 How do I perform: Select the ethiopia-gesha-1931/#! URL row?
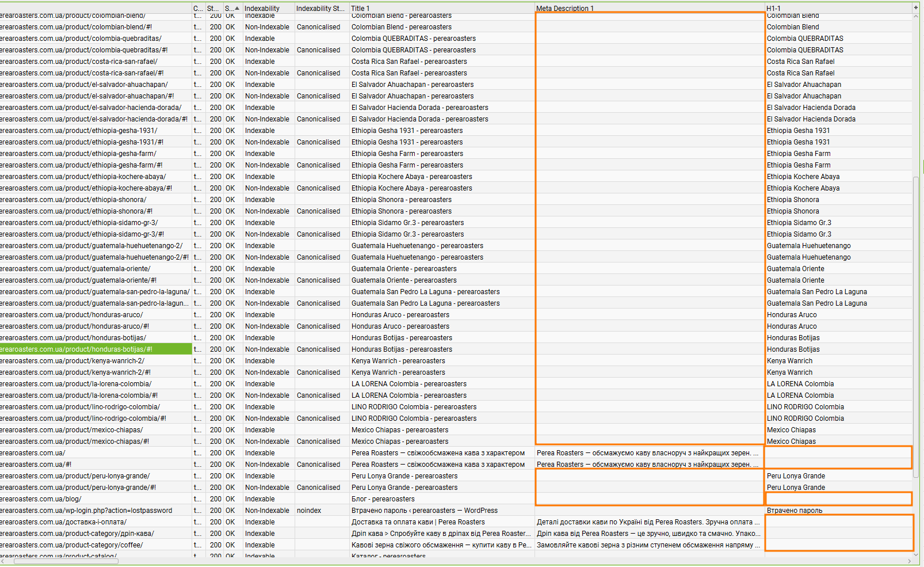[x=82, y=142]
